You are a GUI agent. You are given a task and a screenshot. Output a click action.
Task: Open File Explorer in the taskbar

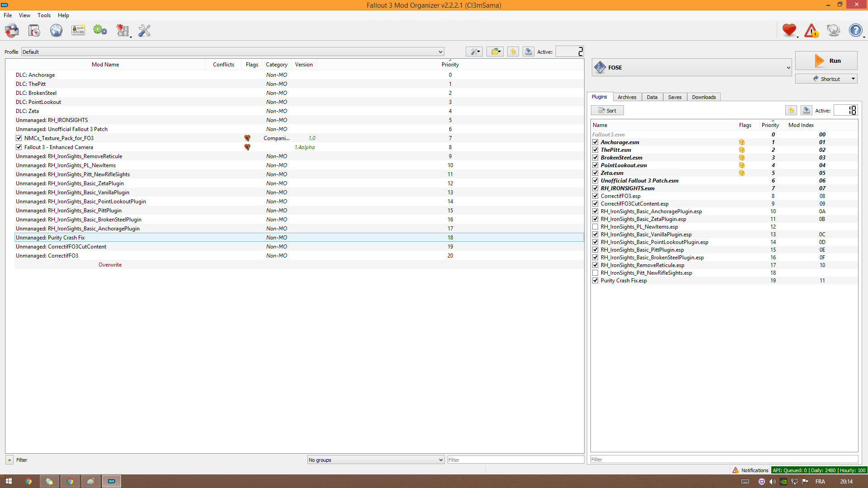tap(49, 481)
